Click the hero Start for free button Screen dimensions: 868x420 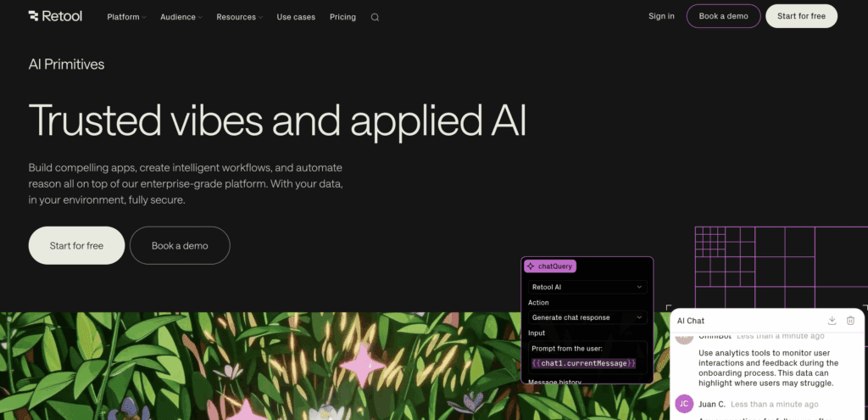(x=76, y=245)
